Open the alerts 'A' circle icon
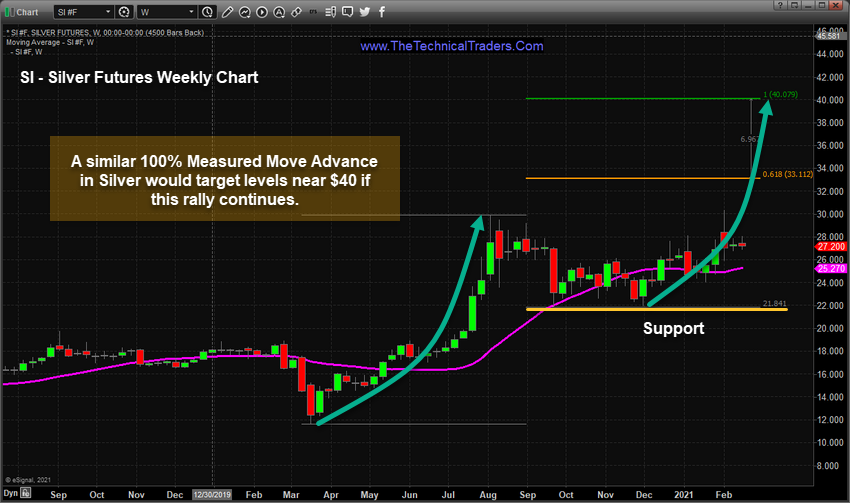850x503 pixels. [279, 12]
